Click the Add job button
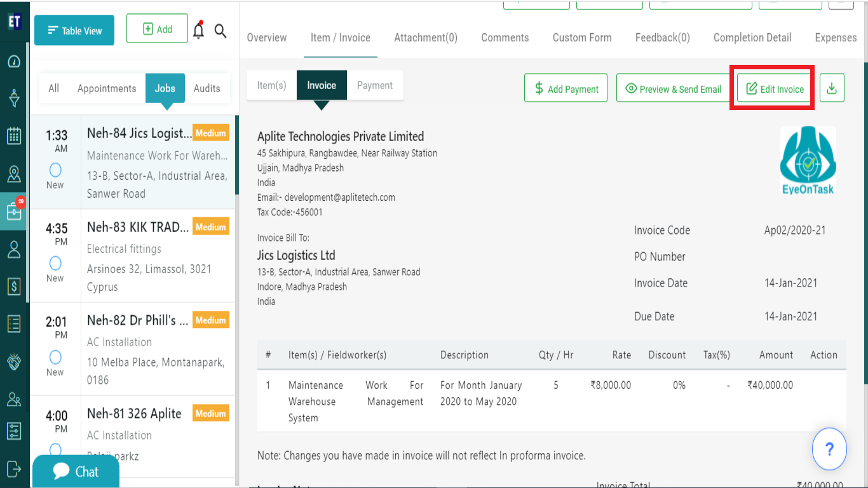The height and width of the screenshot is (488, 868). coord(157,29)
